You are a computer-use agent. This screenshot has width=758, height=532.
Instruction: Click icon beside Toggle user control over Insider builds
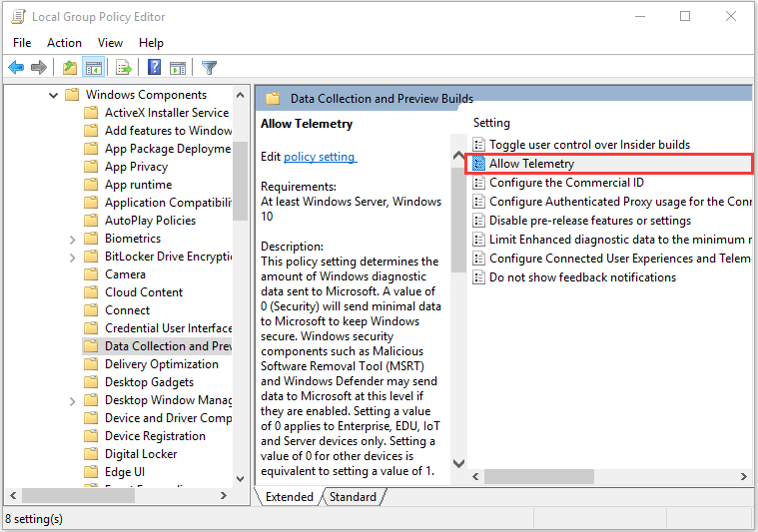click(478, 145)
